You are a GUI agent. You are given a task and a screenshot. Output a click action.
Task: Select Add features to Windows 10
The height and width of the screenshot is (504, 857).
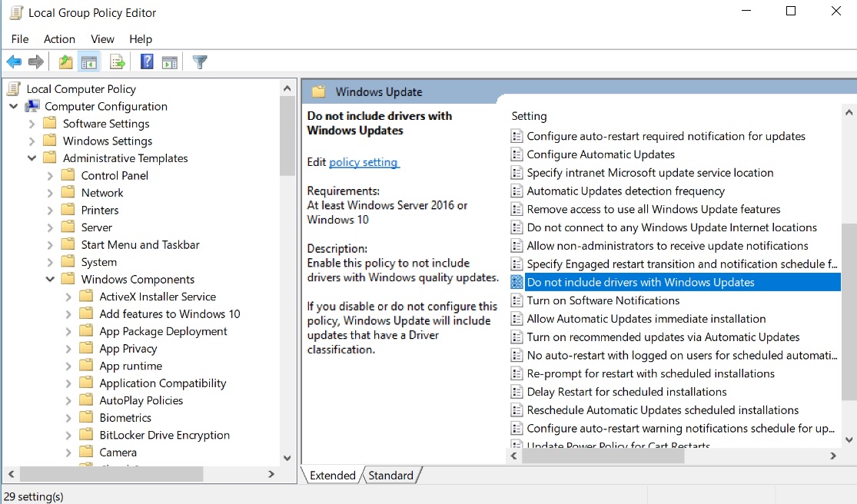(169, 314)
